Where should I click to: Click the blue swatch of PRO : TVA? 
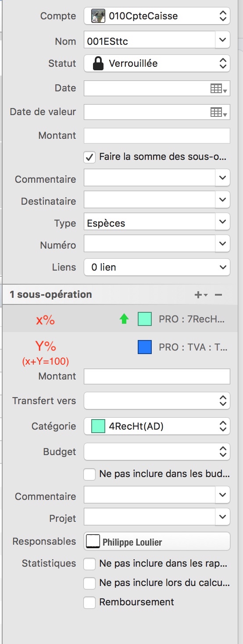click(x=145, y=347)
